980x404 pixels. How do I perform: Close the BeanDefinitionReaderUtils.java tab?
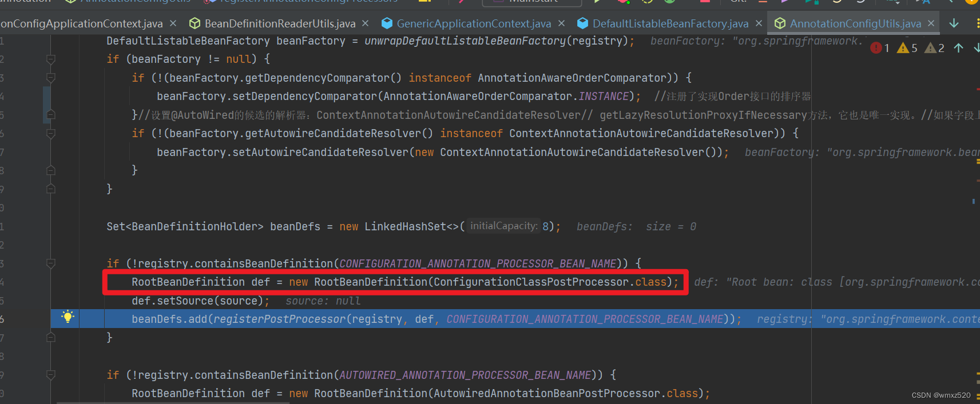[x=365, y=23]
